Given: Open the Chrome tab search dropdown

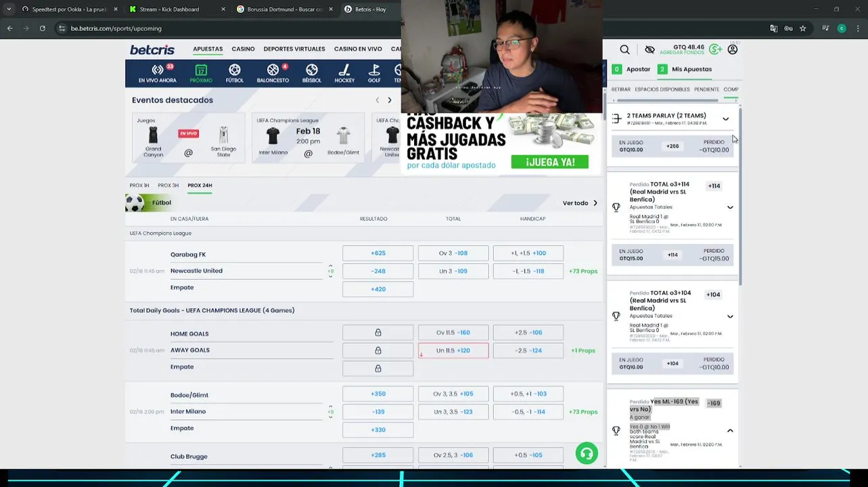Looking at the screenshot, I should coord(9,9).
